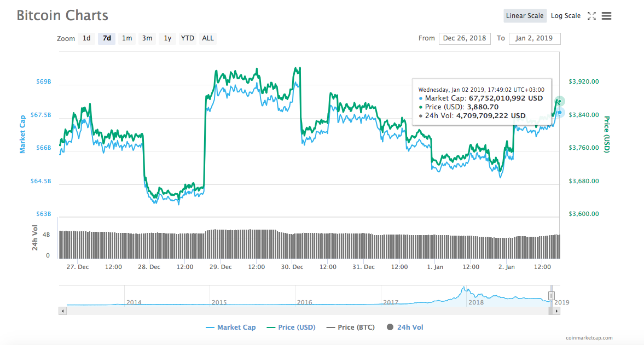Click the '28. Dec' x-axis label
This screenshot has height=345, width=644.
point(149,267)
